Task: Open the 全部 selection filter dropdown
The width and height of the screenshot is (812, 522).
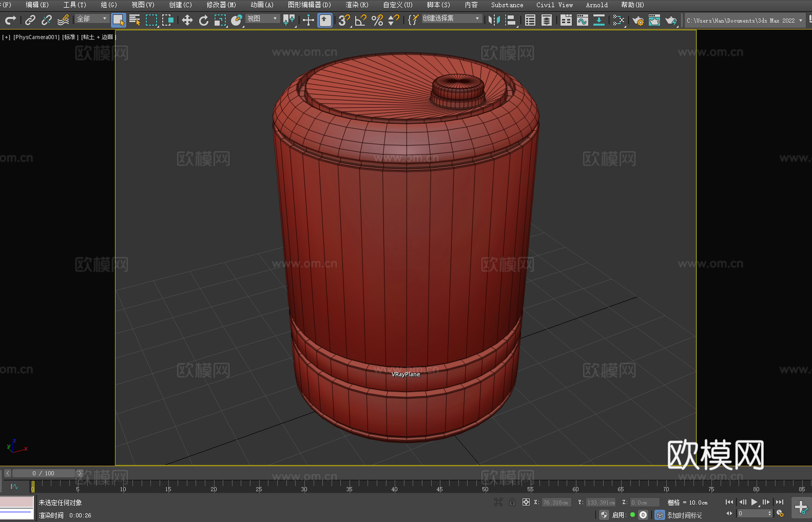Action: [92, 18]
